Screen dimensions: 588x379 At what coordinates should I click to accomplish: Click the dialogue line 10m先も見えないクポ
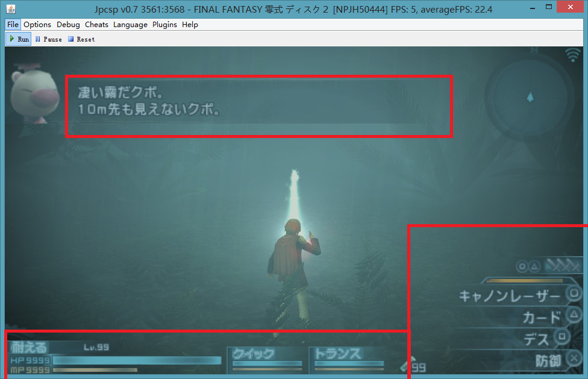pyautogui.click(x=148, y=110)
